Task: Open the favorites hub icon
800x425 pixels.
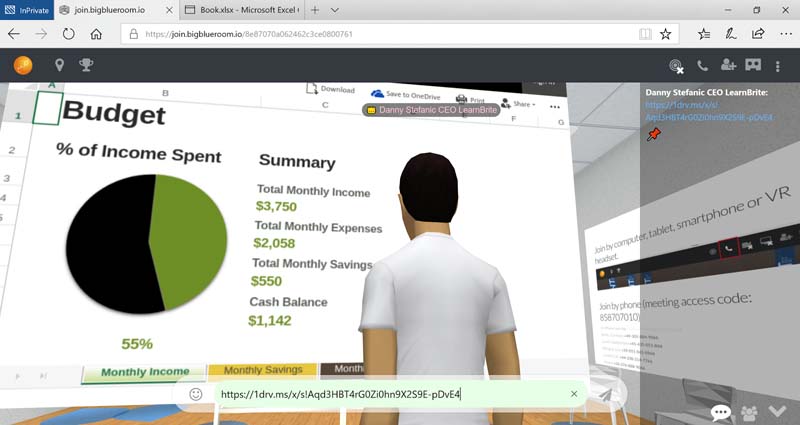Action: 704,34
